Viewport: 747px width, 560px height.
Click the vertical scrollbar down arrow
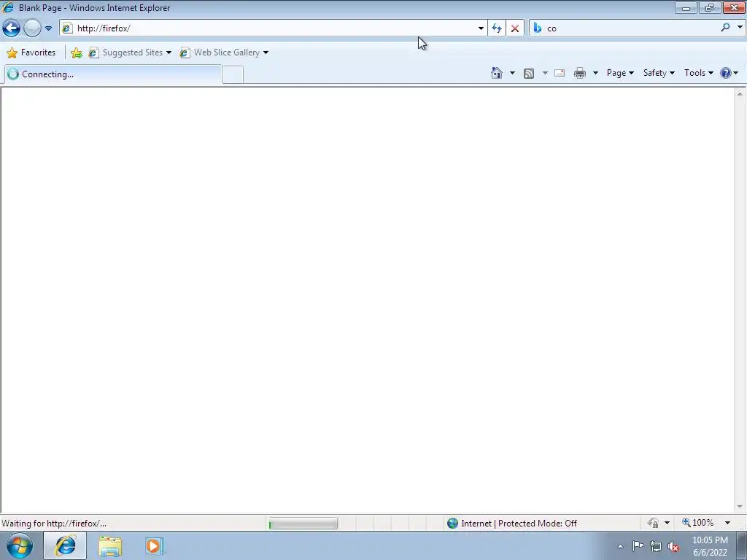click(x=740, y=507)
